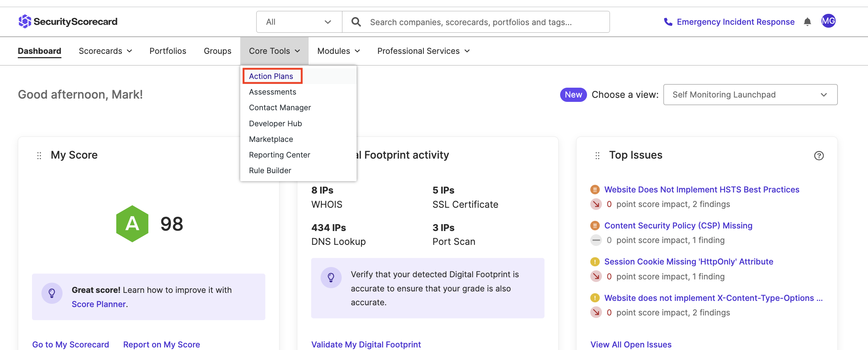868x350 pixels.
Task: Open the Score Planner link
Action: [99, 304]
